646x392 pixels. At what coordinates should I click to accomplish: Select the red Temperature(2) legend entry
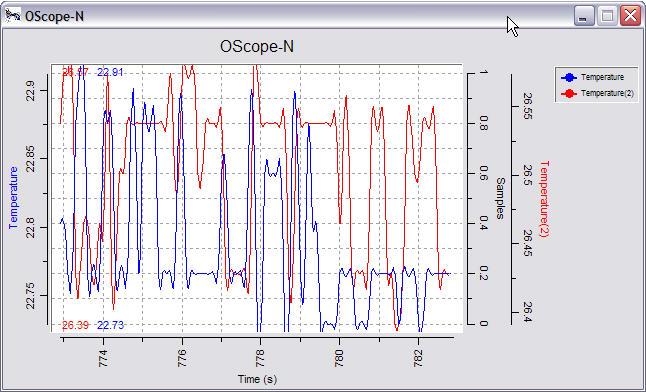pyautogui.click(x=598, y=93)
